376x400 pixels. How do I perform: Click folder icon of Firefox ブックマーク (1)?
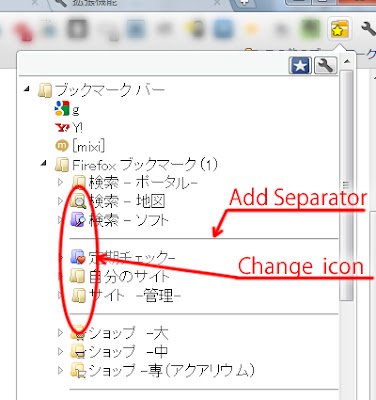click(x=62, y=165)
